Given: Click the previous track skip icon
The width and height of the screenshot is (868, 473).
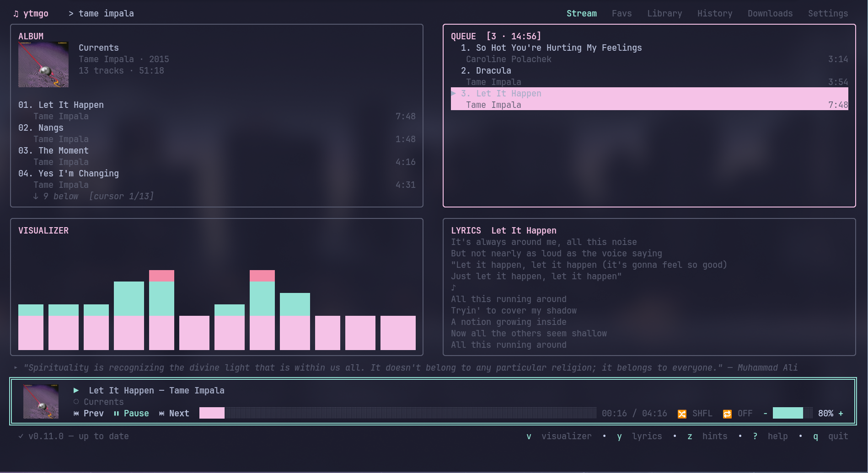Looking at the screenshot, I should coord(76,414).
